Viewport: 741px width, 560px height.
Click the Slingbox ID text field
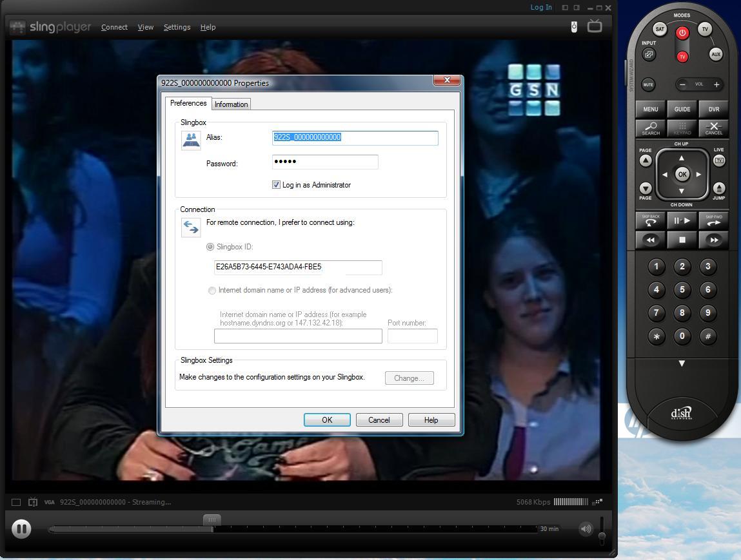tap(298, 267)
